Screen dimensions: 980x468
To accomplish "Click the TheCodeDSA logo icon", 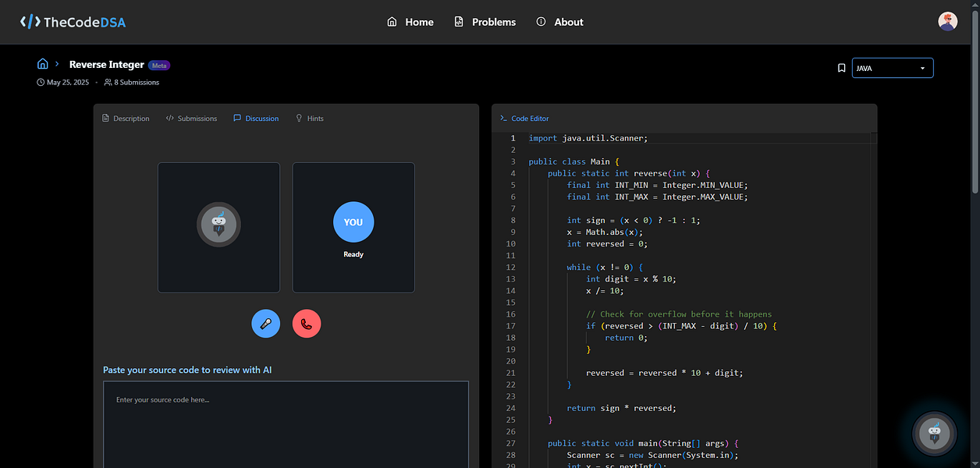I will pyautogui.click(x=30, y=21).
